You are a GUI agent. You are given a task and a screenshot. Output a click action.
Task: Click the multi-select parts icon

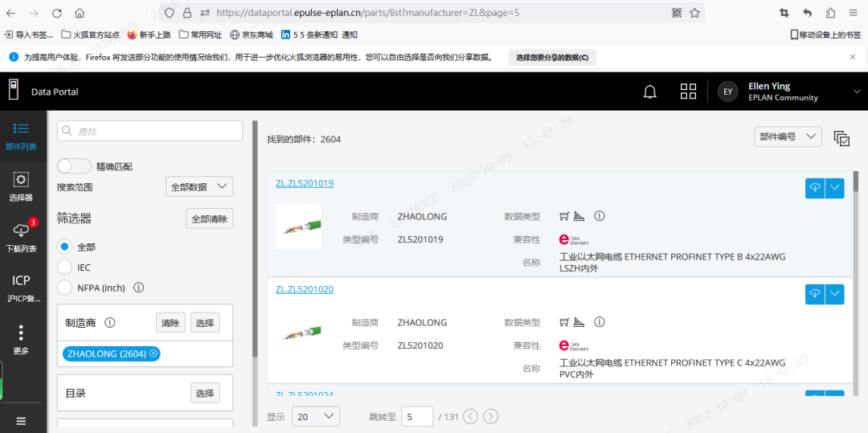pos(841,138)
